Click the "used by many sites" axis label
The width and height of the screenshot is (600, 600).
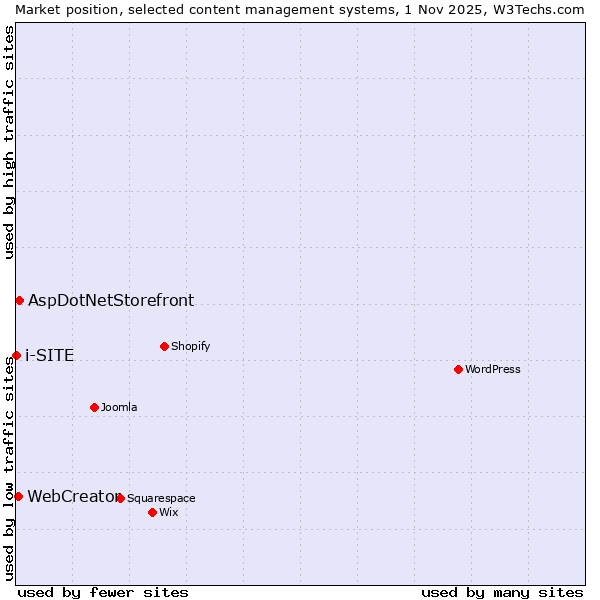coord(502,592)
